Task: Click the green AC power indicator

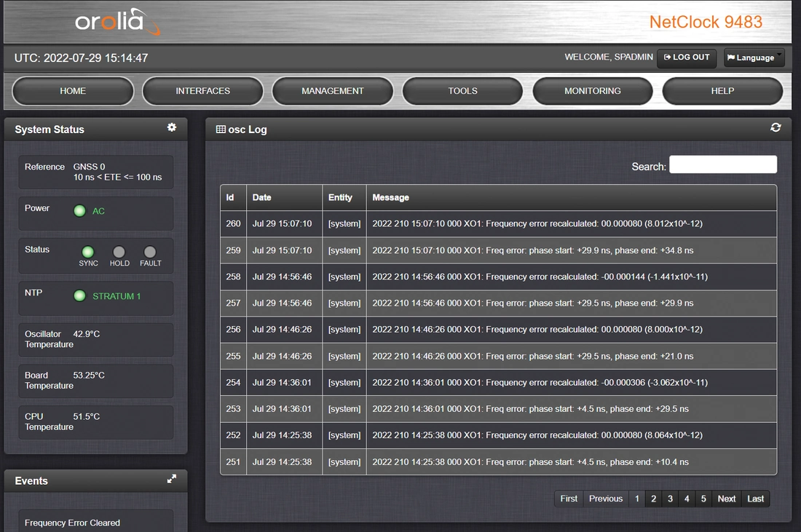Action: pyautogui.click(x=79, y=210)
